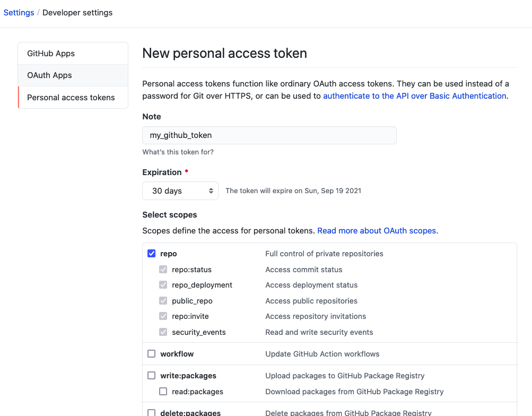The width and height of the screenshot is (532, 416).
Task: Open the 30 days expiration dropdown
Action: click(x=180, y=190)
